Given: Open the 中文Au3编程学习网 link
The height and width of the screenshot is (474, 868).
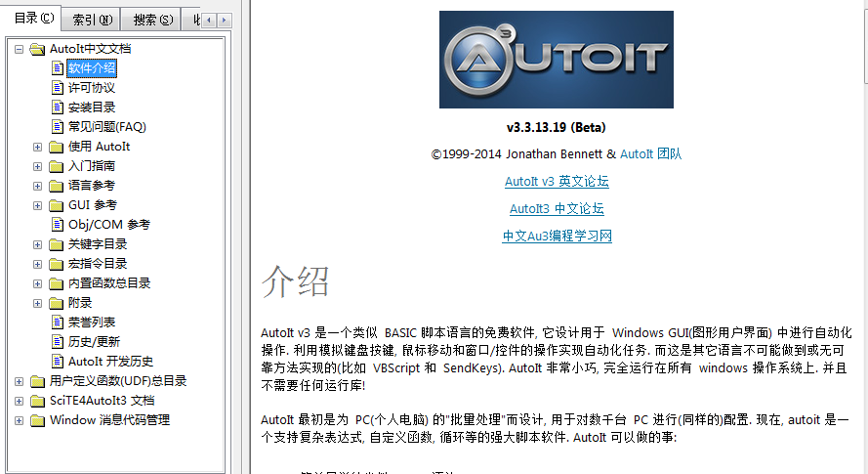Looking at the screenshot, I should (557, 236).
